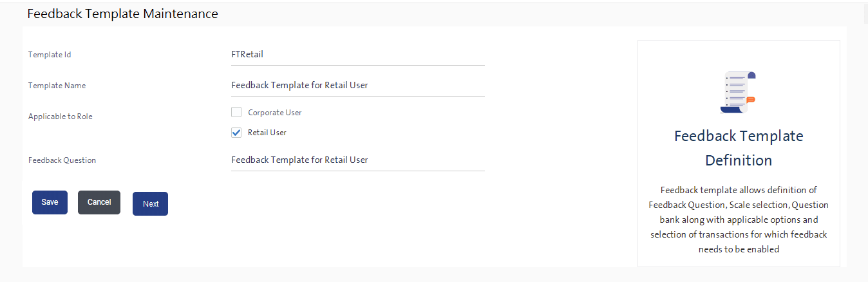Click the Template Id label
The width and height of the screenshot is (868, 282).
click(x=50, y=55)
